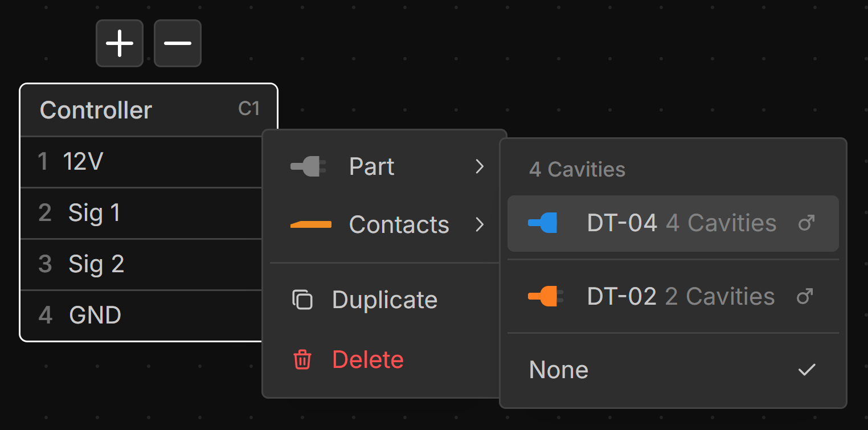
Task: Click the blue DT-04 connector icon
Action: tap(543, 223)
